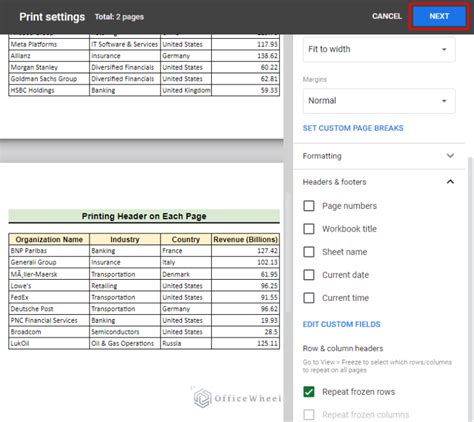The width and height of the screenshot is (474, 422).
Task: Click the Fit to width dropdown arrow
Action: 444,49
